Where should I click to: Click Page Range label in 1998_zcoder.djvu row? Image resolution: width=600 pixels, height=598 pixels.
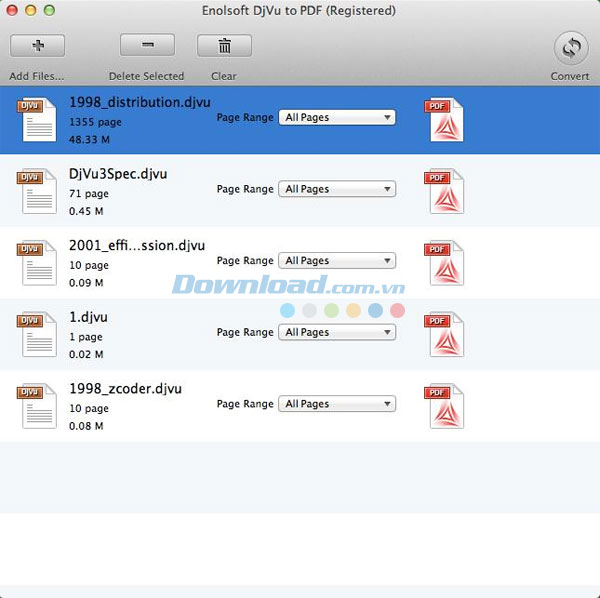[x=245, y=404]
